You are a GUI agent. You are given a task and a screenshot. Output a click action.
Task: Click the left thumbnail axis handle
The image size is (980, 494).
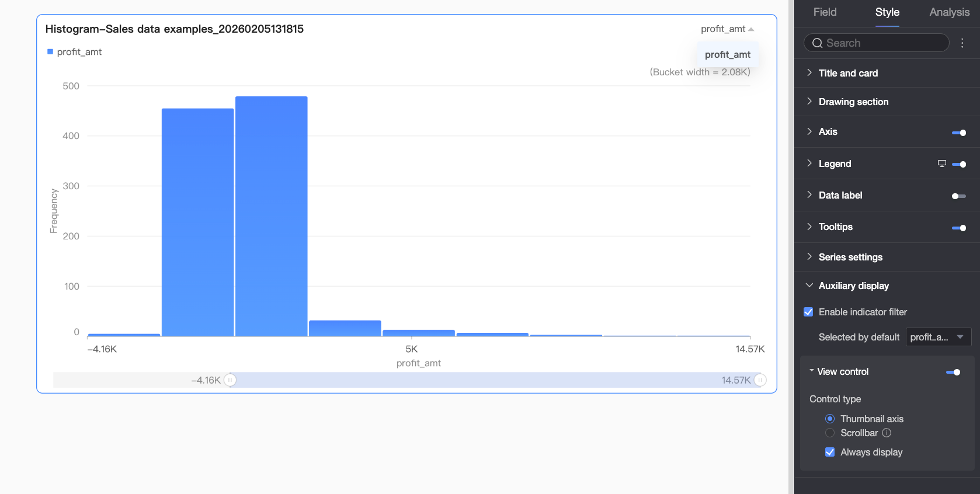point(230,380)
